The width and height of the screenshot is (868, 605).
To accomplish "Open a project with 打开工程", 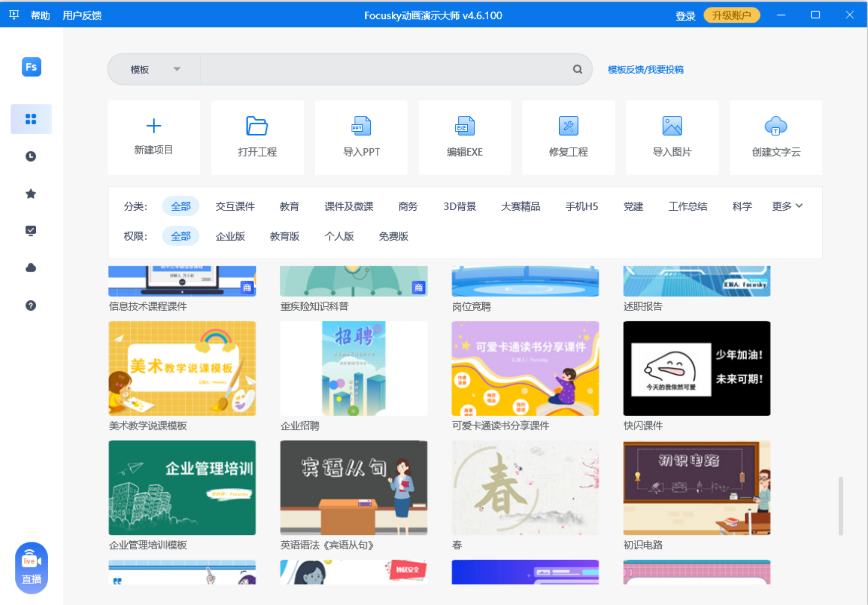I will pyautogui.click(x=257, y=137).
